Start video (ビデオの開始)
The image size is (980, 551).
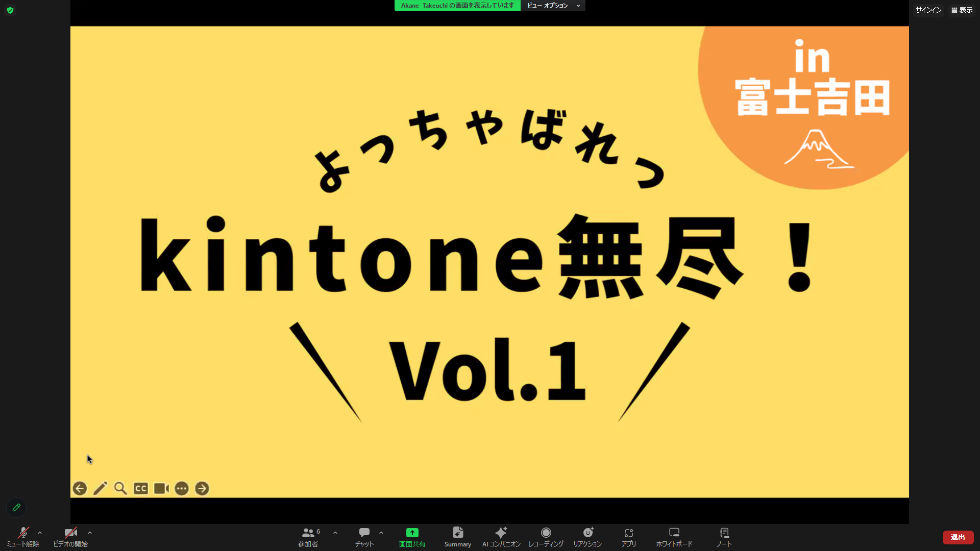pyautogui.click(x=70, y=537)
